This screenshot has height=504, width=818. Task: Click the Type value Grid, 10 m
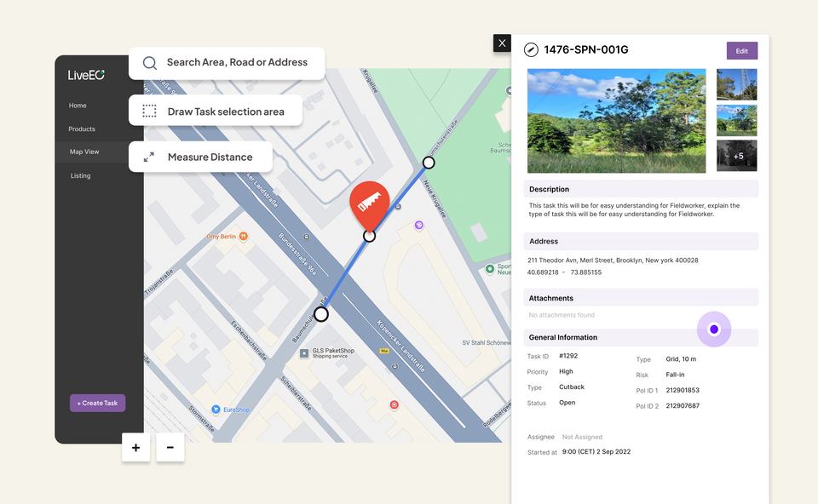coord(681,359)
